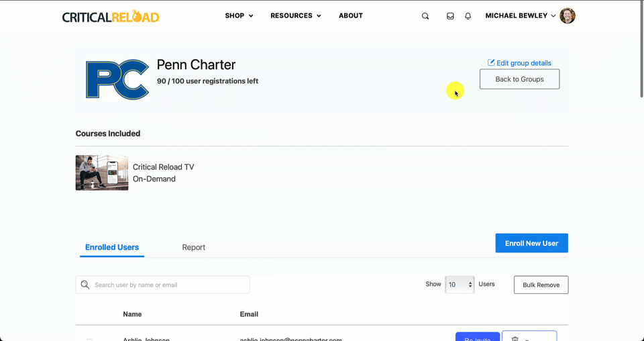The image size is (644, 341).
Task: Click the Bulk Remove button
Action: tap(541, 285)
